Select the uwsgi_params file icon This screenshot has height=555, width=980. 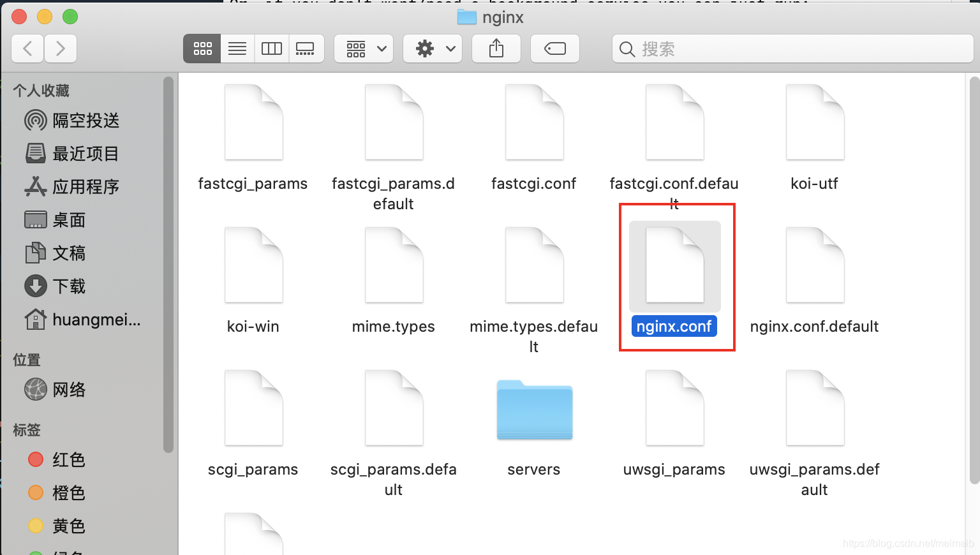tap(674, 408)
